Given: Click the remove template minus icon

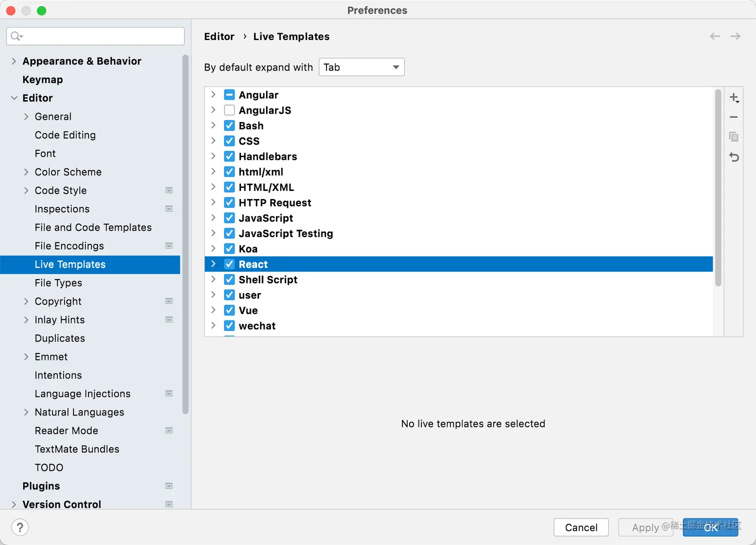Looking at the screenshot, I should (x=733, y=117).
